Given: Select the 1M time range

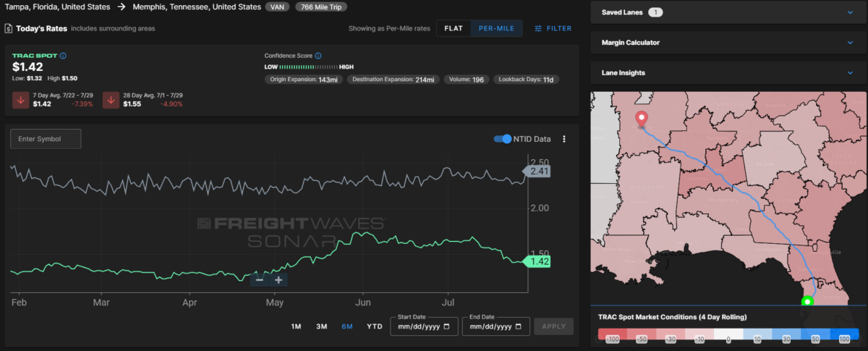Looking at the screenshot, I should click(x=296, y=326).
